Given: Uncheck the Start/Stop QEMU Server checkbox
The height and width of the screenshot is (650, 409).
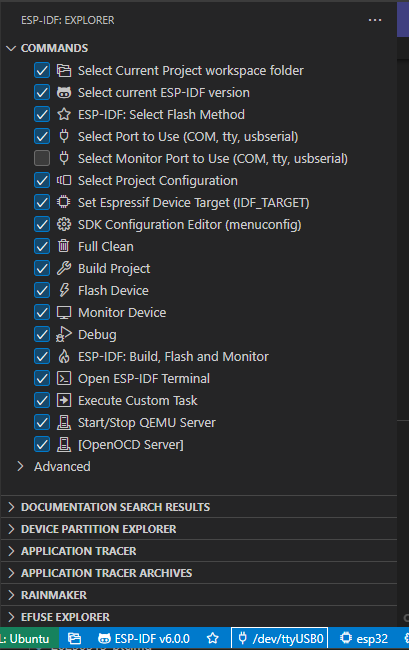Looking at the screenshot, I should click(42, 422).
